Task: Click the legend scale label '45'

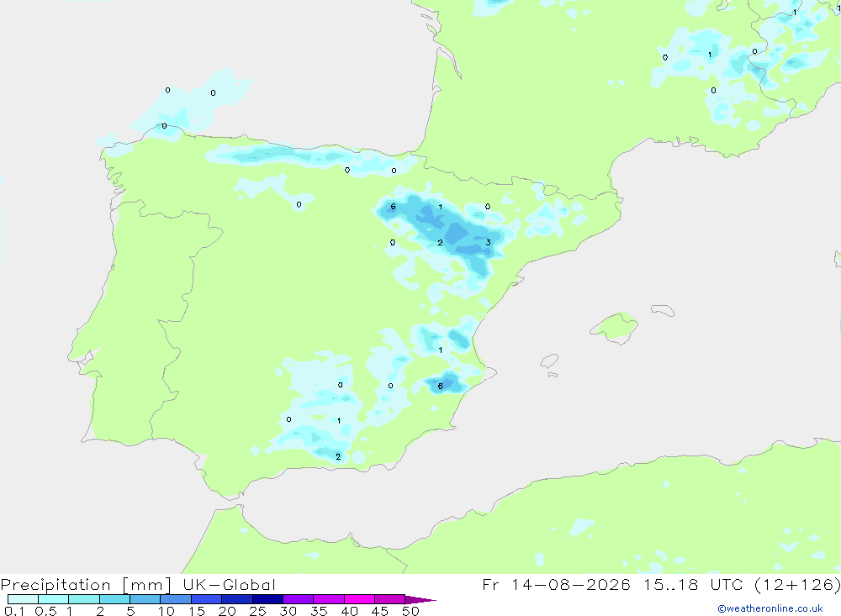Action: [x=380, y=611]
